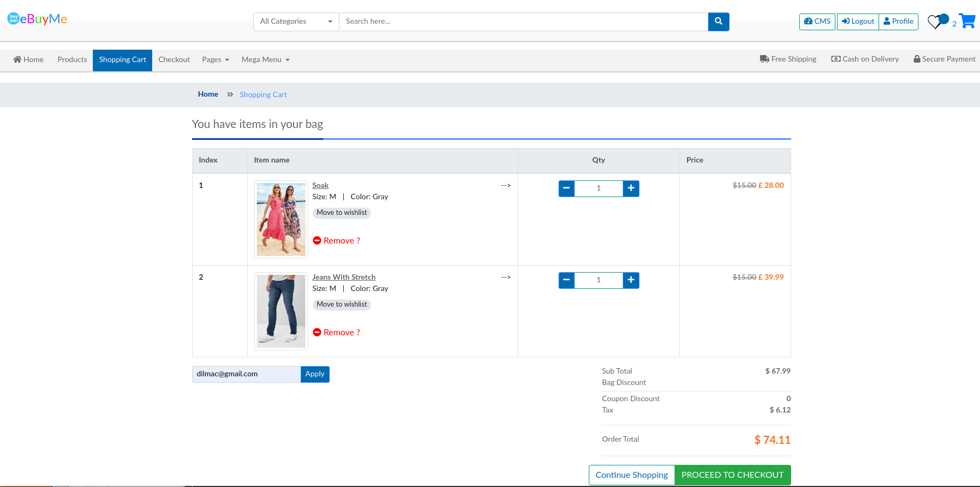The image size is (980, 487).
Task: Open the Products menu item
Action: (72, 60)
